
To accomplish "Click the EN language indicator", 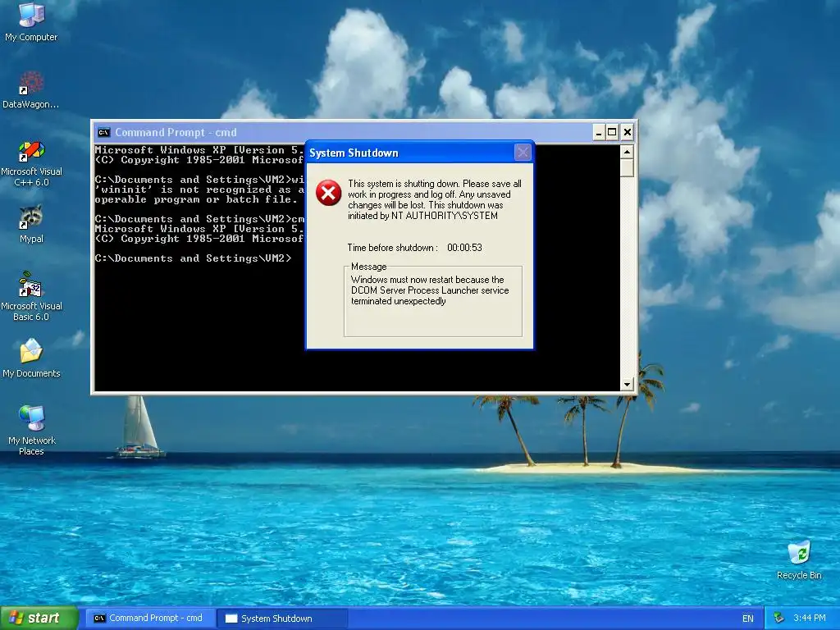I will coord(748,619).
